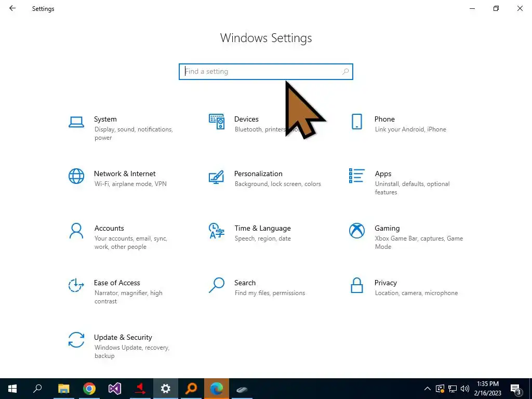Open the Windows Start menu
The image size is (532, 399).
point(12,389)
